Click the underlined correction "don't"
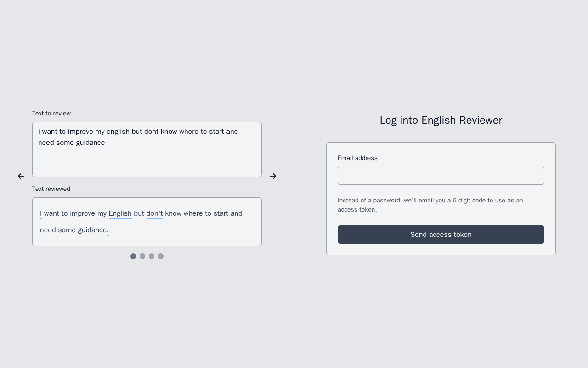Screen dimensions: 588x368 pos(154,213)
